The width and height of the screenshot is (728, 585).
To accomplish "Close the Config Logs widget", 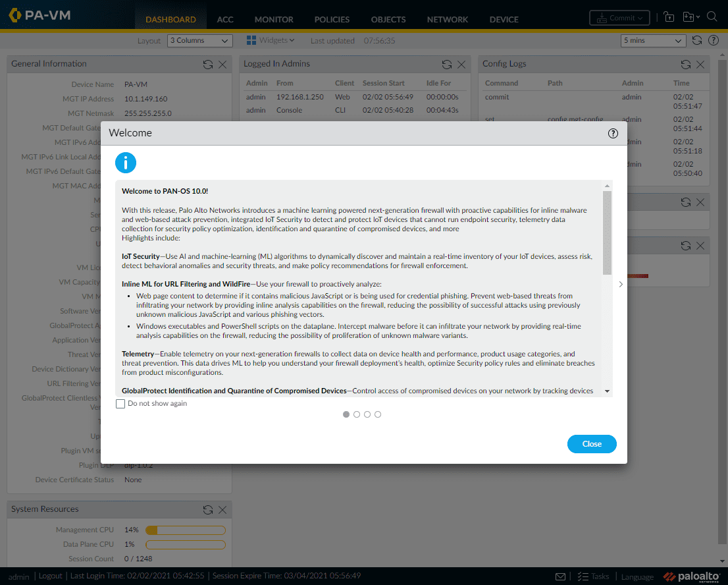I will (x=700, y=65).
